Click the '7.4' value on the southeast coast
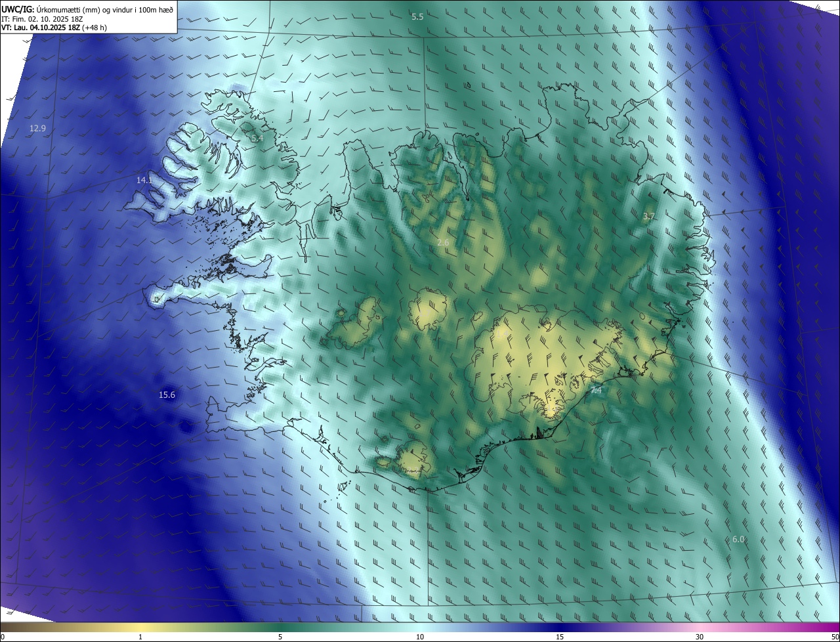This screenshot has height=642, width=840. point(596,391)
